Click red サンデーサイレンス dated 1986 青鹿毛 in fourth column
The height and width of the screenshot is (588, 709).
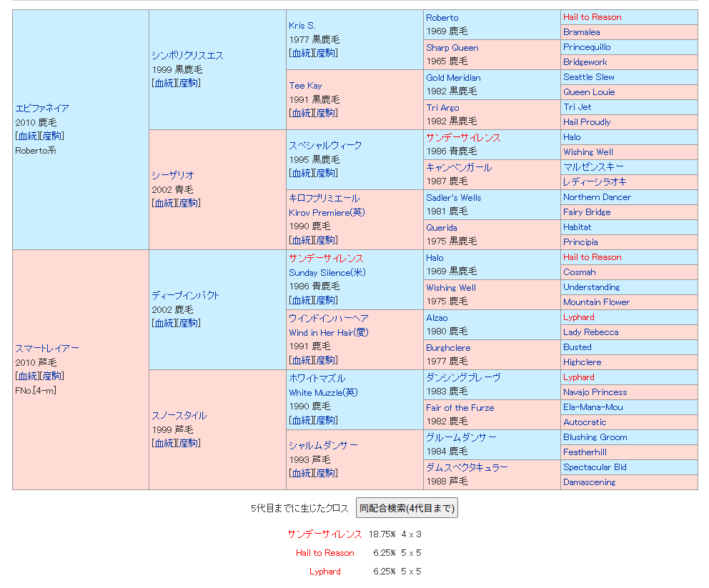coord(463,137)
